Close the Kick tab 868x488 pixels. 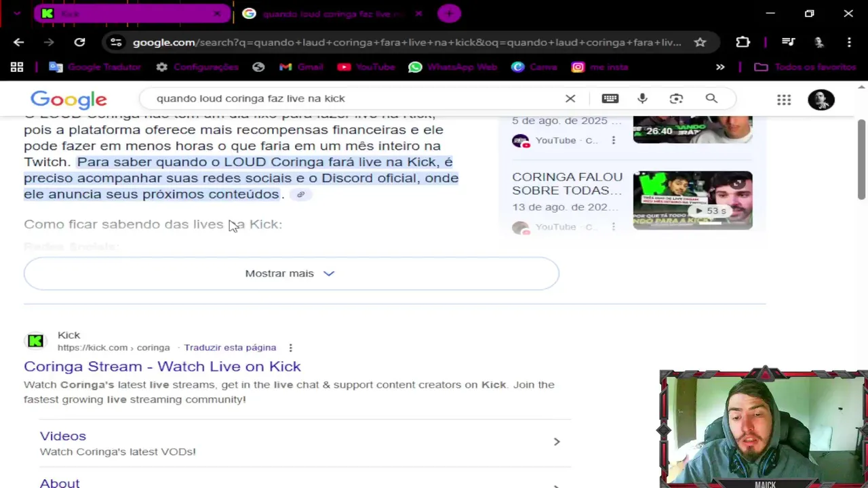pos(217,14)
